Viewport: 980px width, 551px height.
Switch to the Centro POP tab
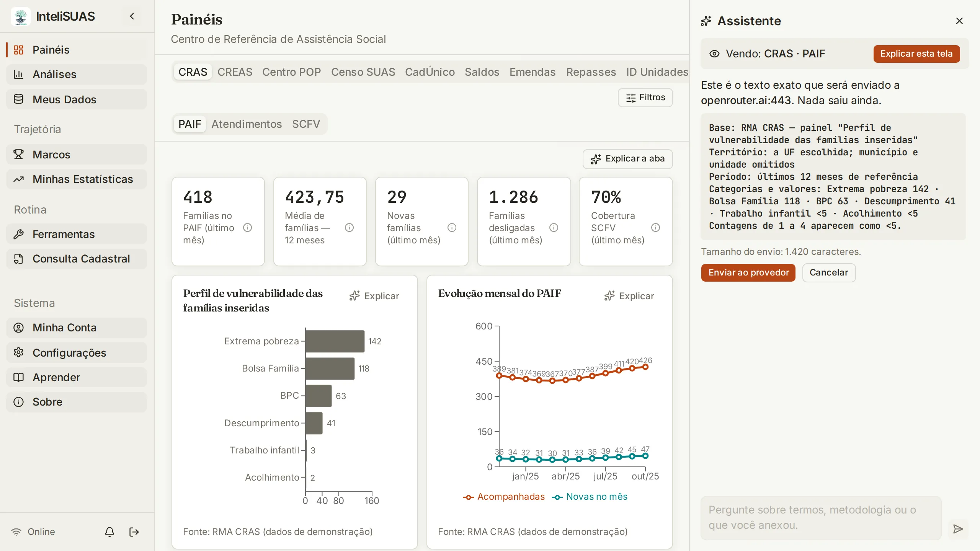(292, 72)
